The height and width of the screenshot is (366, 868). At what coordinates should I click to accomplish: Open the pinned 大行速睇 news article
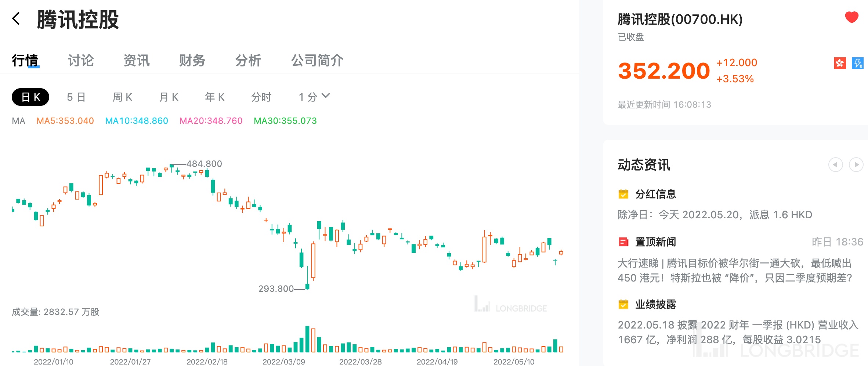tap(734, 270)
